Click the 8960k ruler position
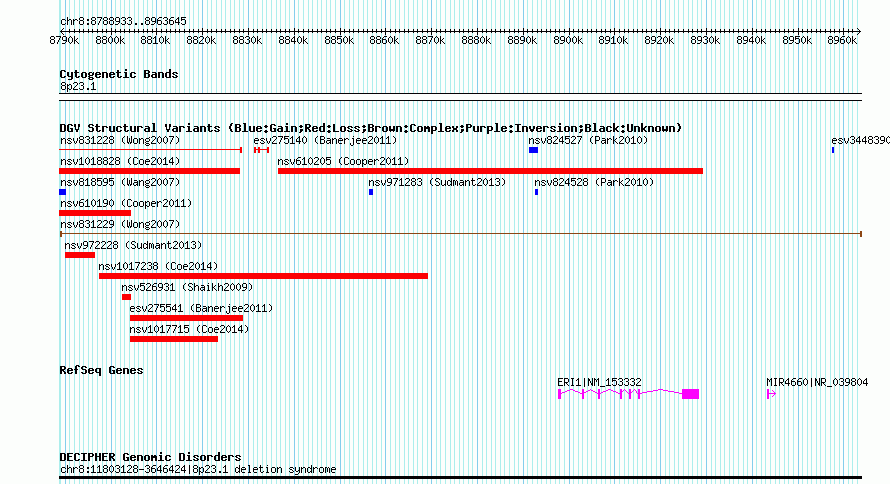 click(x=842, y=40)
